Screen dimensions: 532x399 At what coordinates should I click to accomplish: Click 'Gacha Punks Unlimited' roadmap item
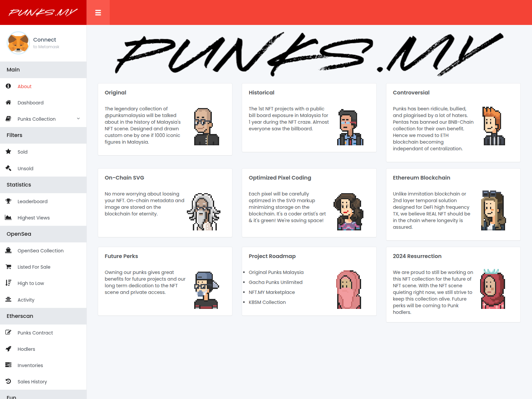point(276,282)
